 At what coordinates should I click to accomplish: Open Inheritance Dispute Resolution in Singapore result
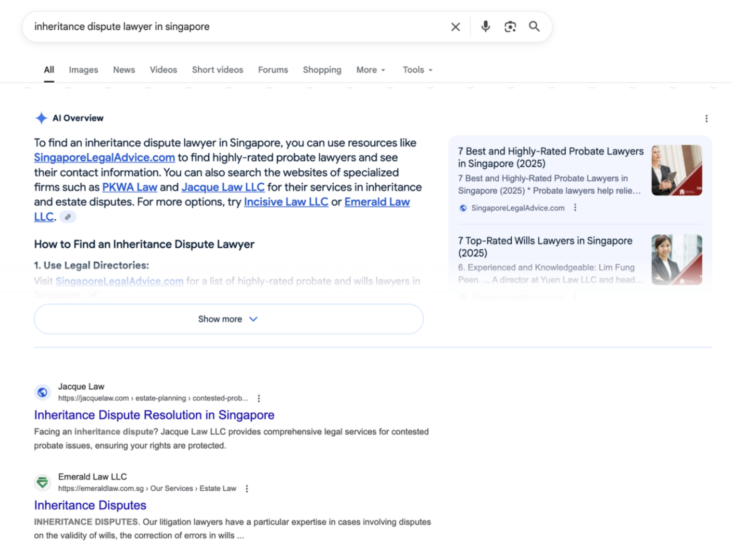(154, 415)
